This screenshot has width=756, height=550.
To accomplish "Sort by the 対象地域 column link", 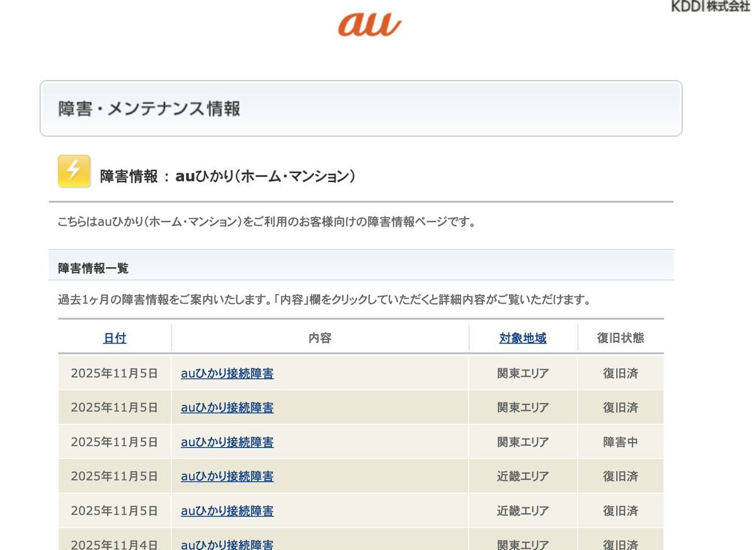I will click(x=522, y=338).
